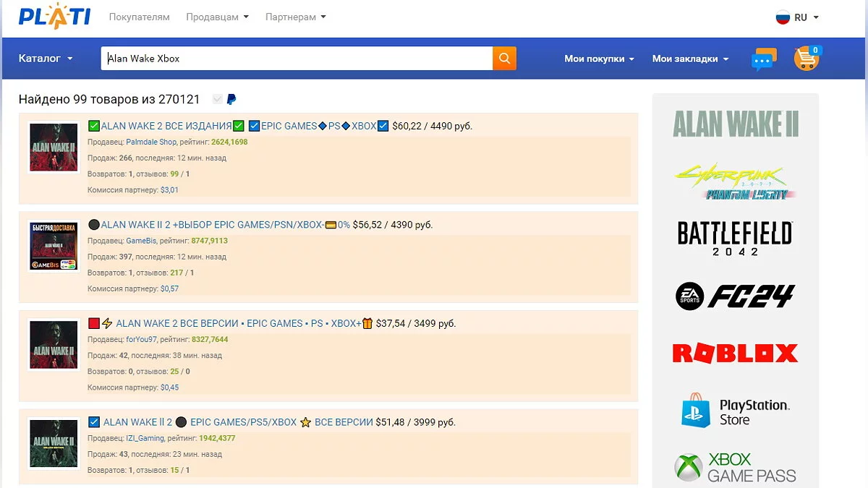This screenshot has height=488, width=868.
Task: Expand the Каталог dropdown
Action: [x=46, y=59]
